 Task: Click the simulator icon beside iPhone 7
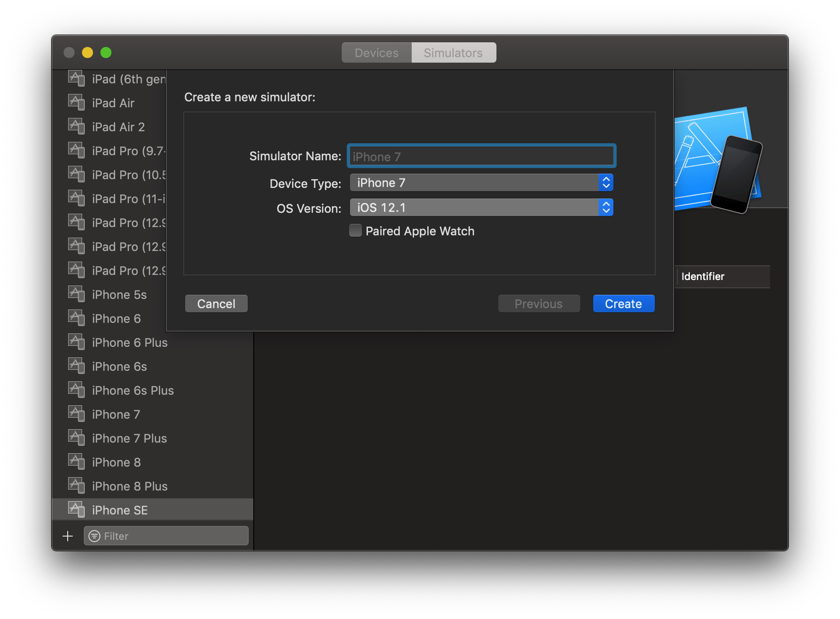pyautogui.click(x=76, y=414)
